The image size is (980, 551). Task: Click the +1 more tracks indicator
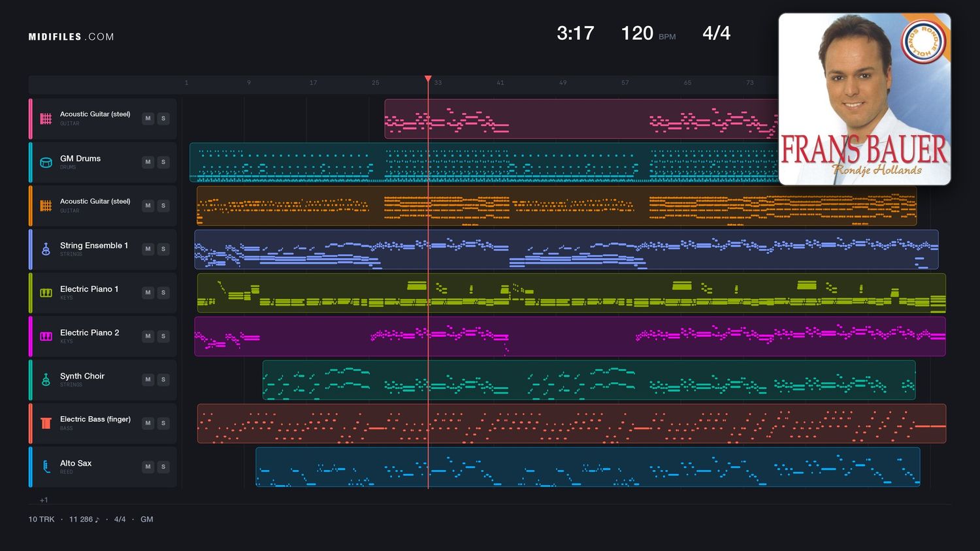pyautogui.click(x=44, y=500)
